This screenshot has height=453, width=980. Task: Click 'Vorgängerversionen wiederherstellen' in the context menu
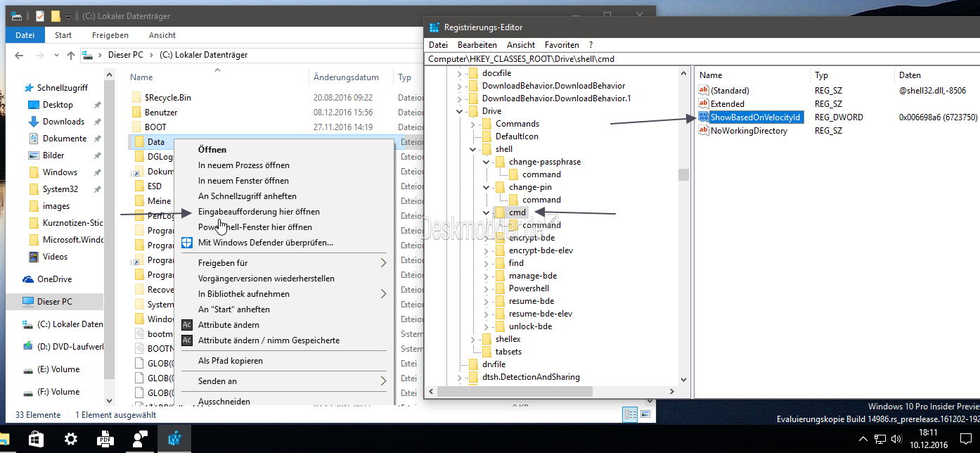click(266, 279)
